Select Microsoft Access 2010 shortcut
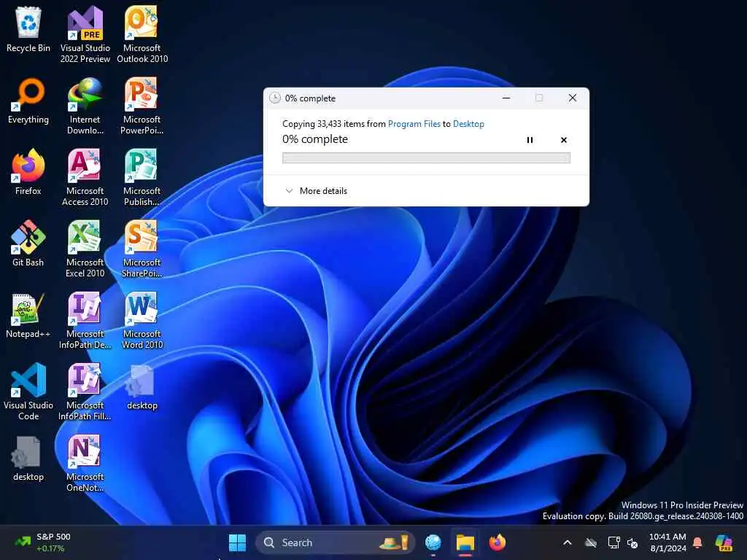Viewport: 747px width, 560px height. pyautogui.click(x=85, y=177)
